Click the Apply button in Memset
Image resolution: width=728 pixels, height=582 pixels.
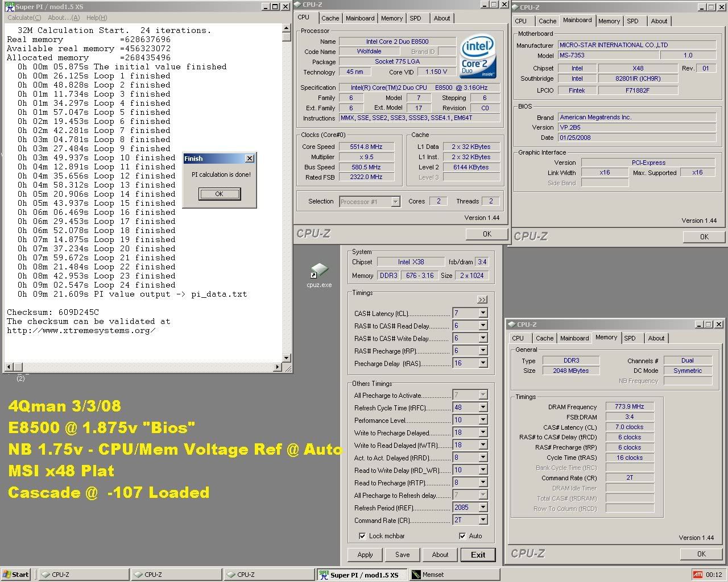pyautogui.click(x=365, y=555)
